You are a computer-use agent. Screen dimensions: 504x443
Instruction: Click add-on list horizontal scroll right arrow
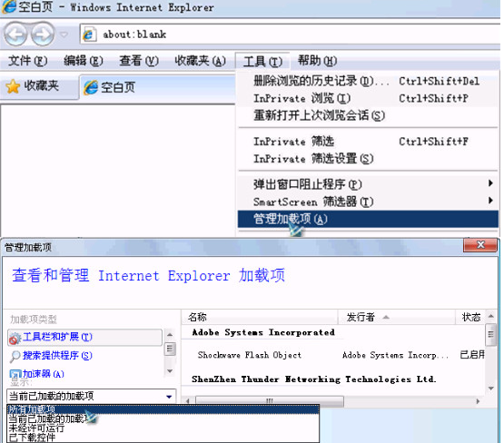pos(478,401)
